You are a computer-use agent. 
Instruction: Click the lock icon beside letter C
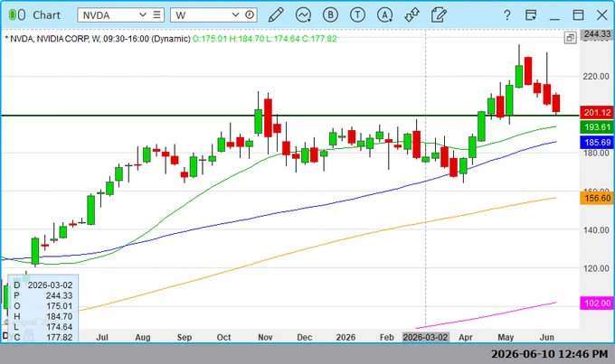point(28,336)
